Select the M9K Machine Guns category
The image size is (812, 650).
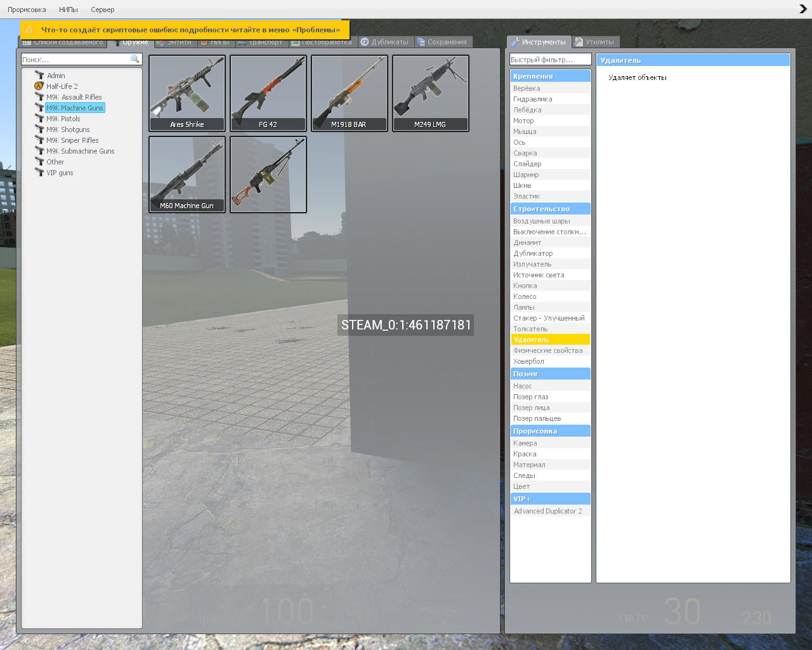tap(75, 108)
